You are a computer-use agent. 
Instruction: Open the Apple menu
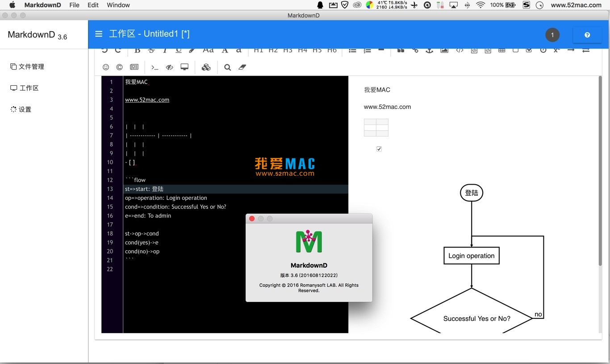(x=12, y=5)
